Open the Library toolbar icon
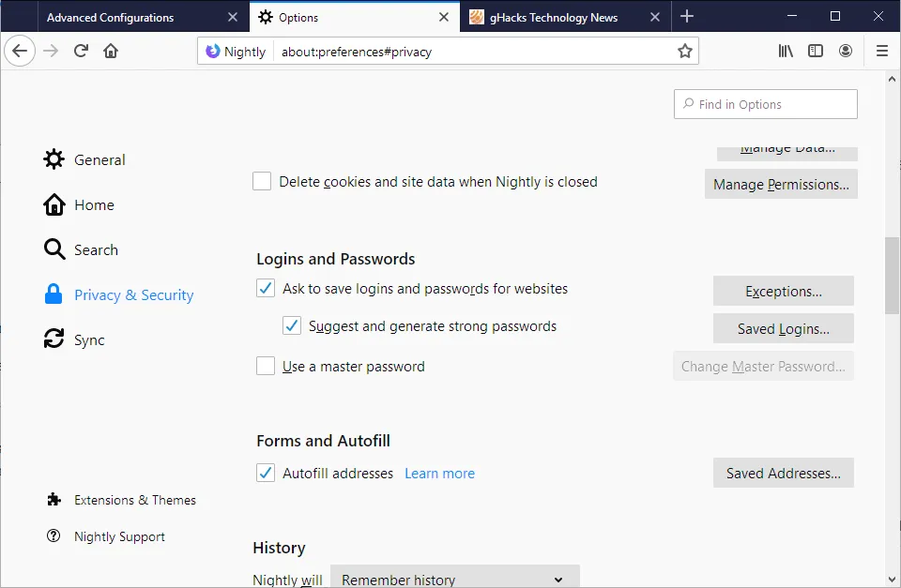Viewport: 901px width, 588px height. pos(786,51)
